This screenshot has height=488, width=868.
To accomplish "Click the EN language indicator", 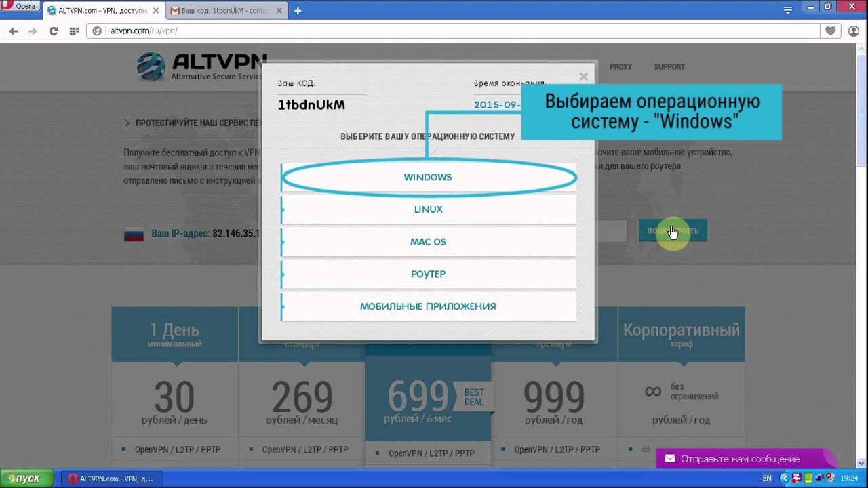I will coord(767,479).
